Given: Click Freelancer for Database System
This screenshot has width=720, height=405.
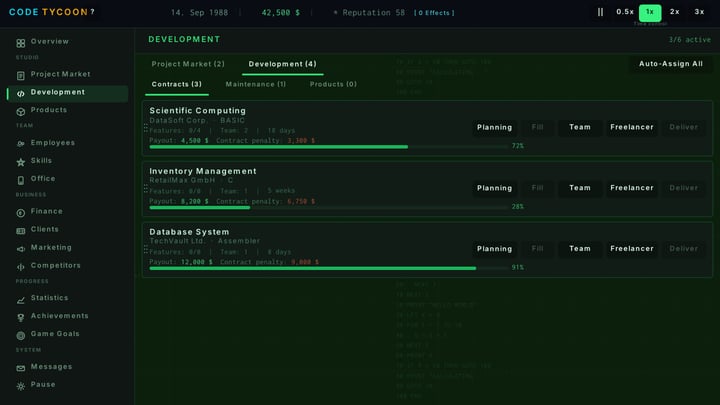Looking at the screenshot, I should tap(632, 249).
